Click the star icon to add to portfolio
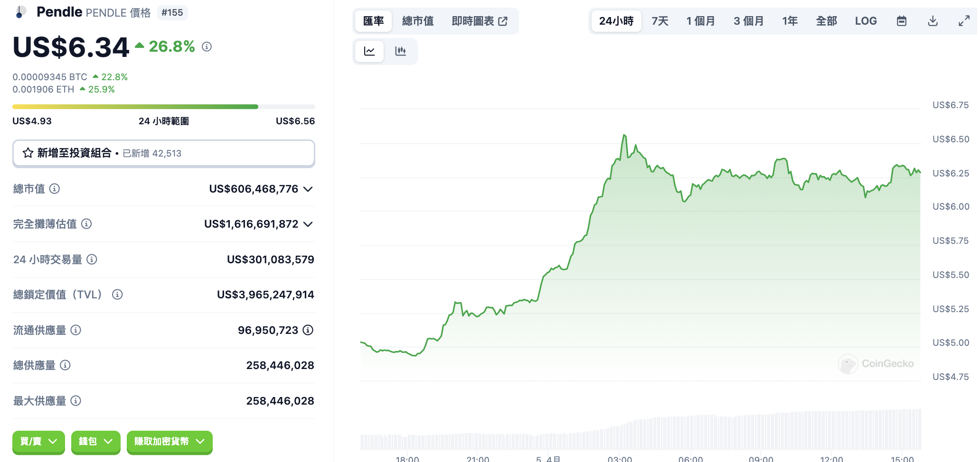This screenshot has height=462, width=980. (28, 153)
